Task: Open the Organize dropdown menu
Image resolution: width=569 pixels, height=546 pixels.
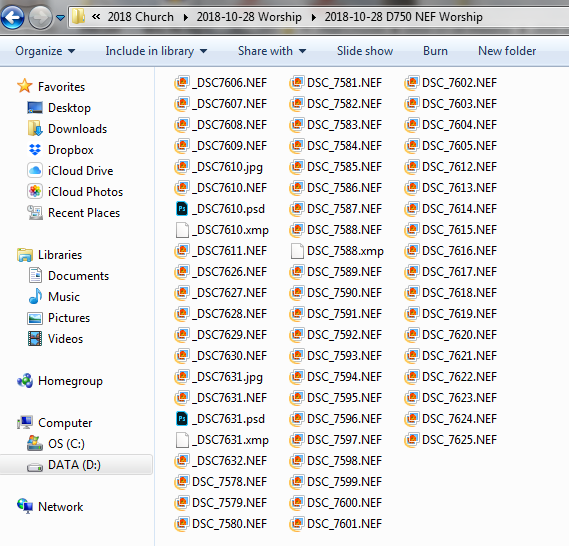Action: coord(45,51)
